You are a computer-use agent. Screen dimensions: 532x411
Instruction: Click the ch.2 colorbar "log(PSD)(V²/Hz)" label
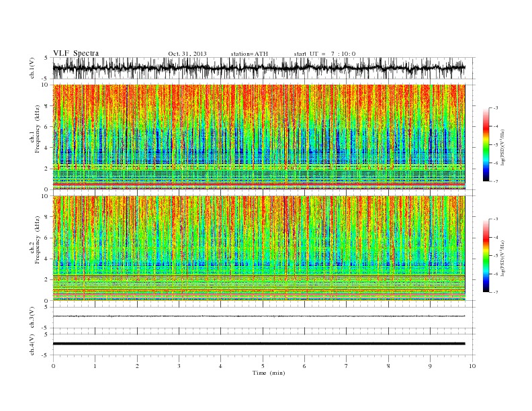pyautogui.click(x=503, y=257)
